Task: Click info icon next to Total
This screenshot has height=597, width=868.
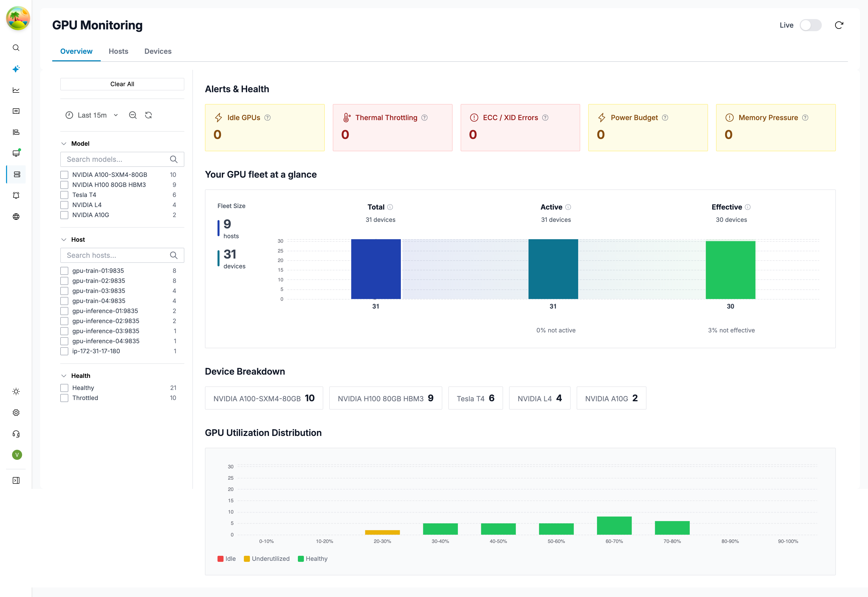Action: pos(390,207)
